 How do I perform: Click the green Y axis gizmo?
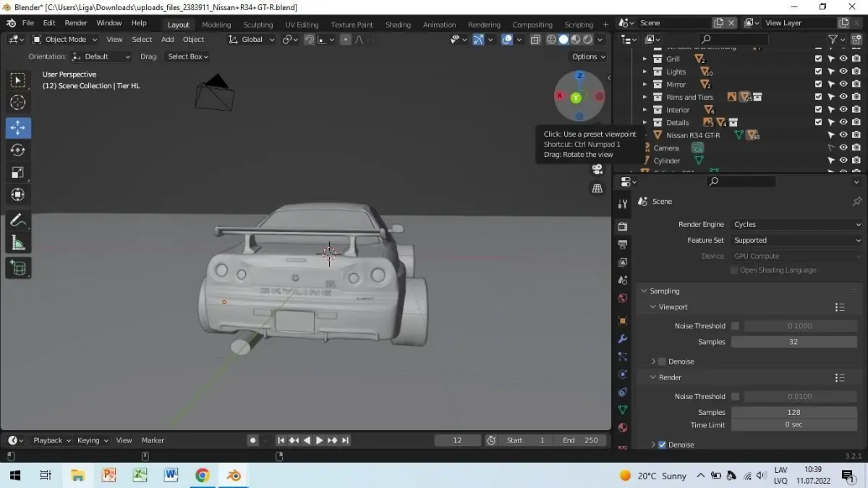coord(576,97)
